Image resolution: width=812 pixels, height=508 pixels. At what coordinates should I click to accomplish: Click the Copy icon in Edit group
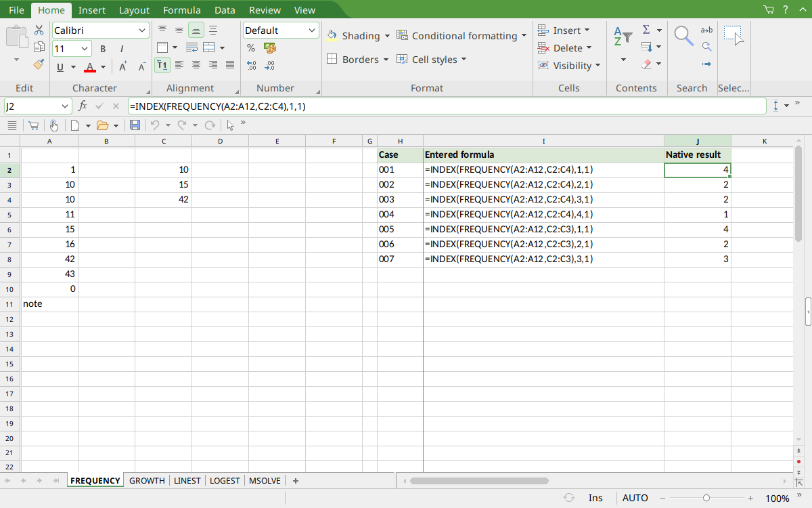pos(39,47)
